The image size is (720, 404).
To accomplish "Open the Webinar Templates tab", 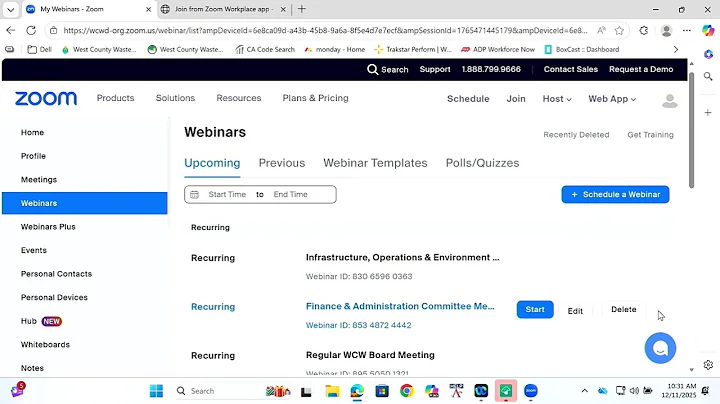I will coord(375,163).
